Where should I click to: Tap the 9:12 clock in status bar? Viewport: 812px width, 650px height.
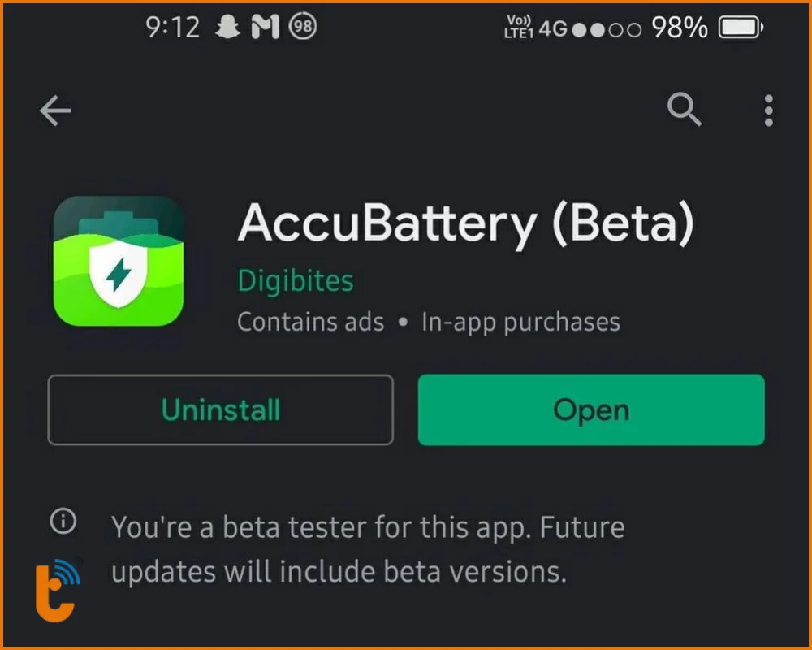[x=172, y=28]
